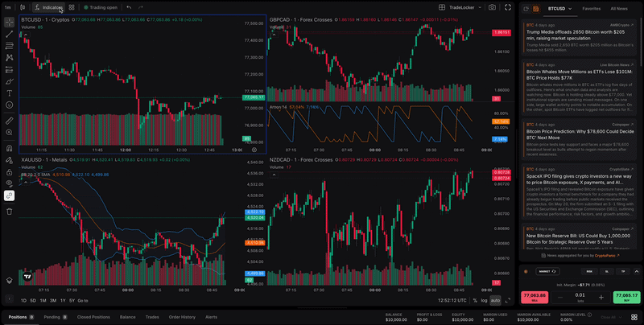644x325 pixels.
Task: Open indicator templates grid icon
Action: pyautogui.click(x=72, y=7)
